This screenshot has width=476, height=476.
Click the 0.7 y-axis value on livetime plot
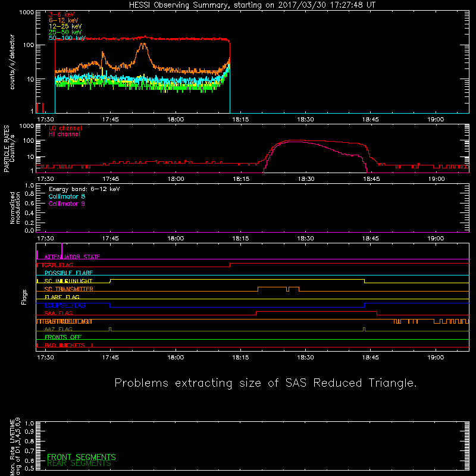coord(29,451)
